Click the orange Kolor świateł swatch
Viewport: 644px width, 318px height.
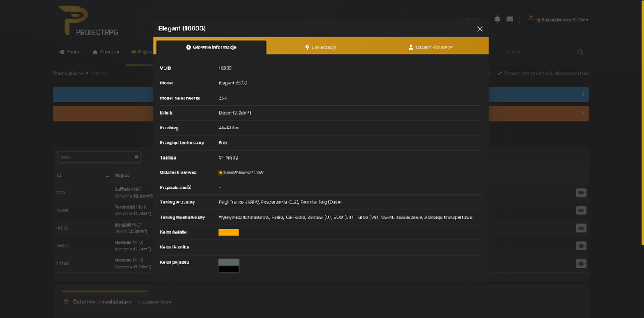(229, 232)
